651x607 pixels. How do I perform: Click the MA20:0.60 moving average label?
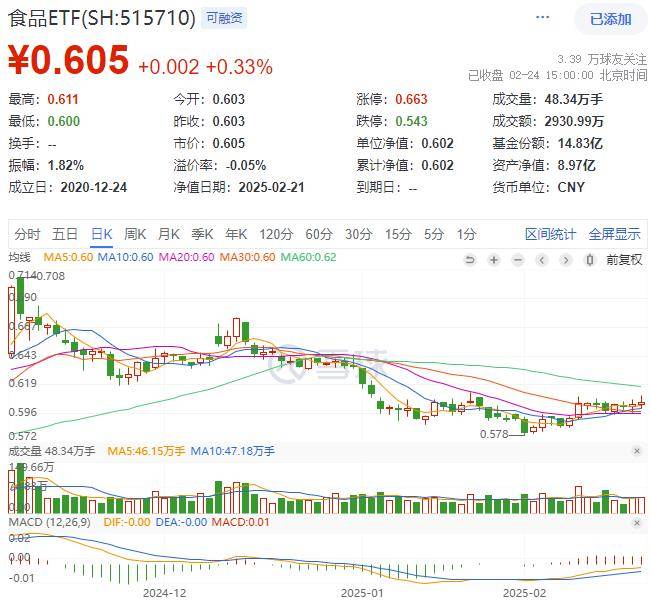point(186,257)
